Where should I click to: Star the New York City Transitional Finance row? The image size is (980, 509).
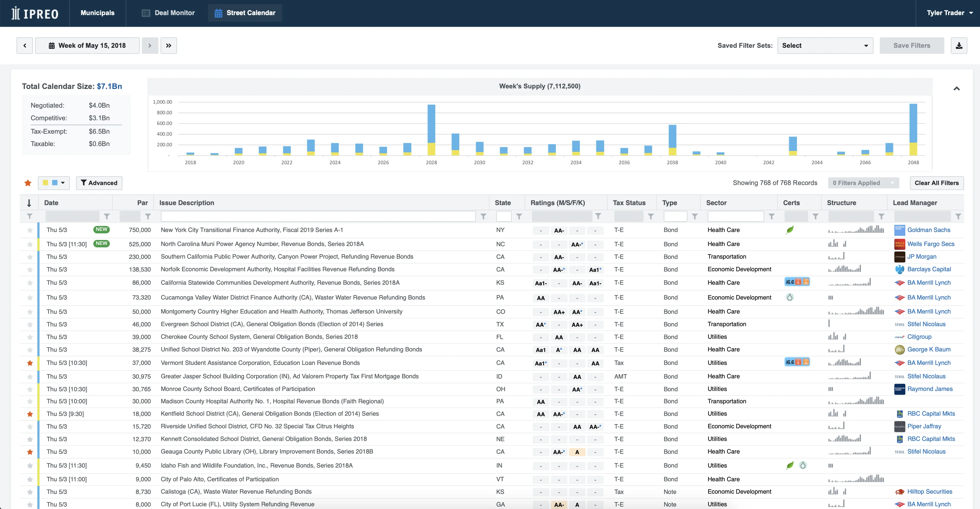click(x=30, y=230)
